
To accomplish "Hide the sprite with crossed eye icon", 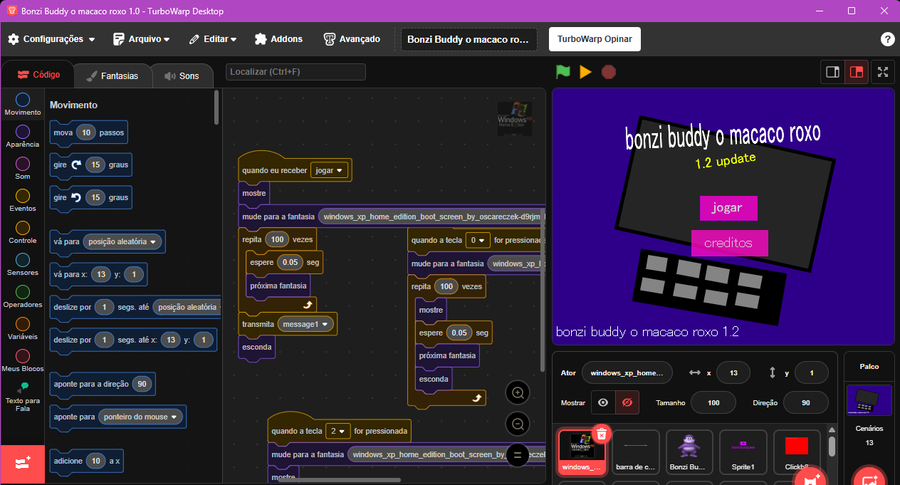I will point(627,402).
